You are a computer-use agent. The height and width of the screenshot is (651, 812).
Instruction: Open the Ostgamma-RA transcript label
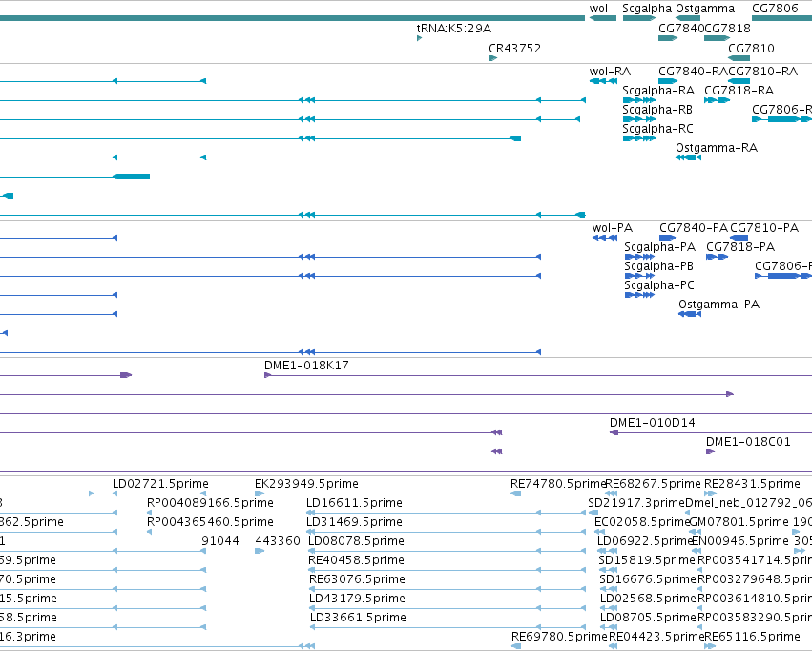click(x=717, y=148)
